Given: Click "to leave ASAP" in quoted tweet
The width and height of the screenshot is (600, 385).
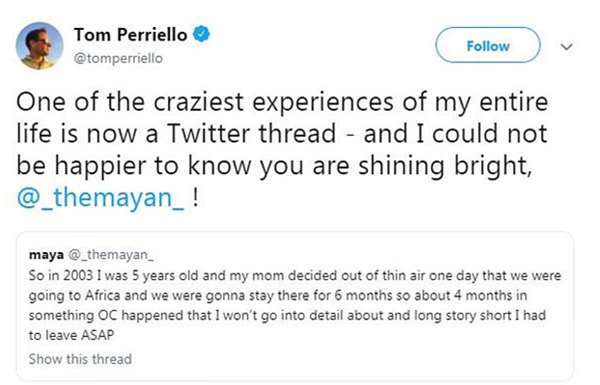Looking at the screenshot, I should [72, 335].
